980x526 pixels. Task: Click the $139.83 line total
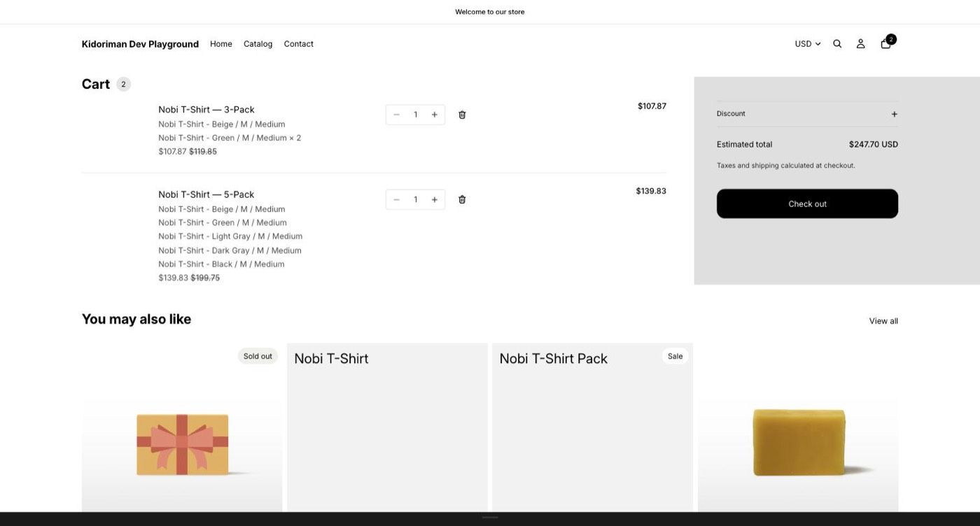(651, 191)
